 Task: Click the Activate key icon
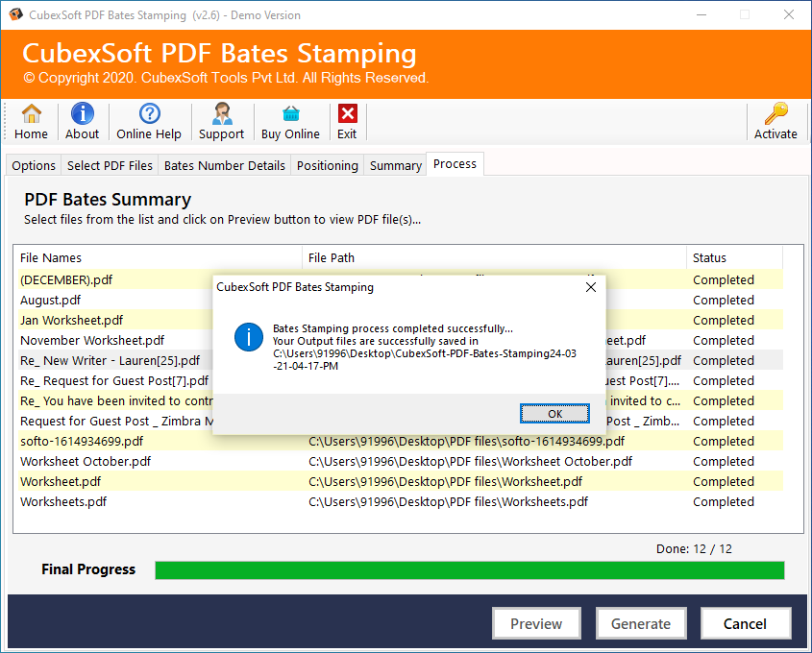(x=775, y=115)
